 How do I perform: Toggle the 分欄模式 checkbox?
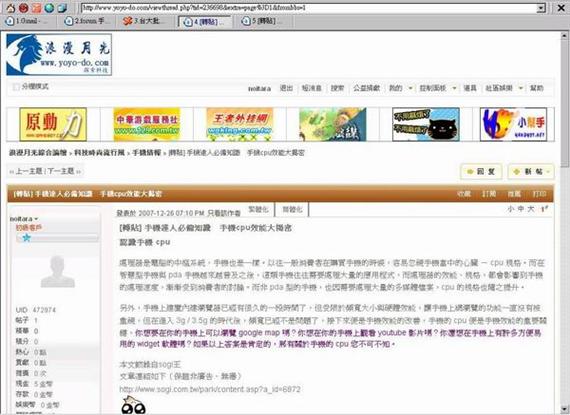click(16, 87)
